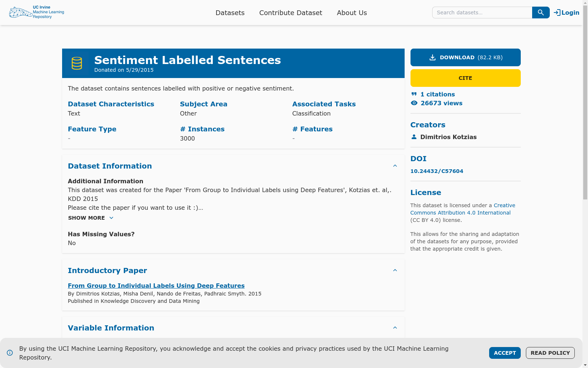Click the yellow database icon in header
Image resolution: width=588 pixels, height=368 pixels.
(77, 63)
